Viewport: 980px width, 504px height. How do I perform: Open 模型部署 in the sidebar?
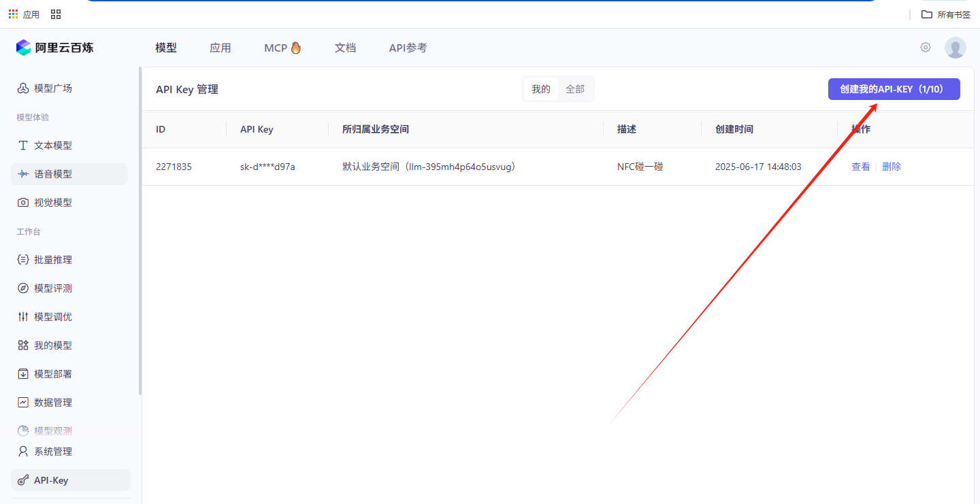point(69,374)
